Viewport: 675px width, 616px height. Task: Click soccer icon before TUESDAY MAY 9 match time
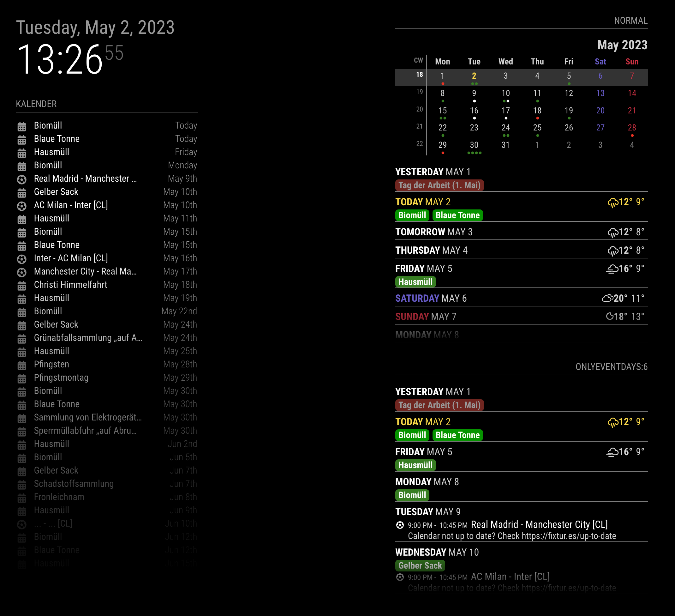click(x=400, y=525)
